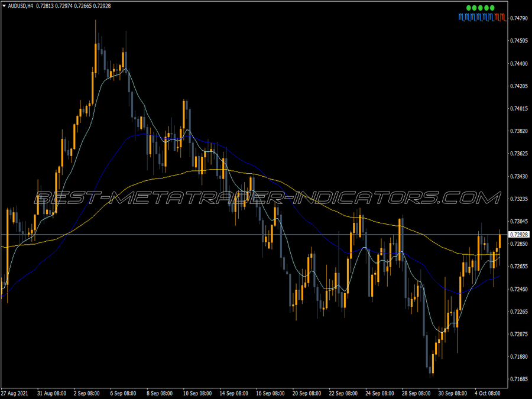Click the 10 Sep 08:00 time label

[x=197, y=393]
